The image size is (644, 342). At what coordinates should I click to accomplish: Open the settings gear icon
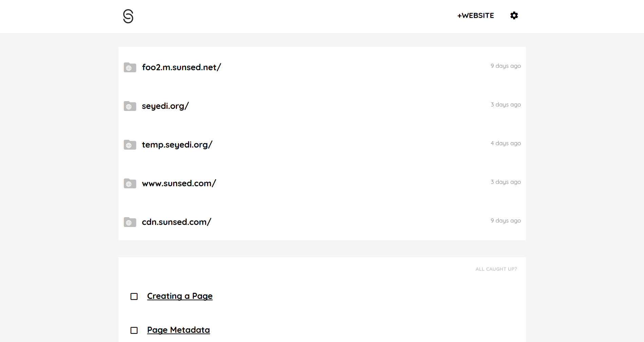[514, 16]
